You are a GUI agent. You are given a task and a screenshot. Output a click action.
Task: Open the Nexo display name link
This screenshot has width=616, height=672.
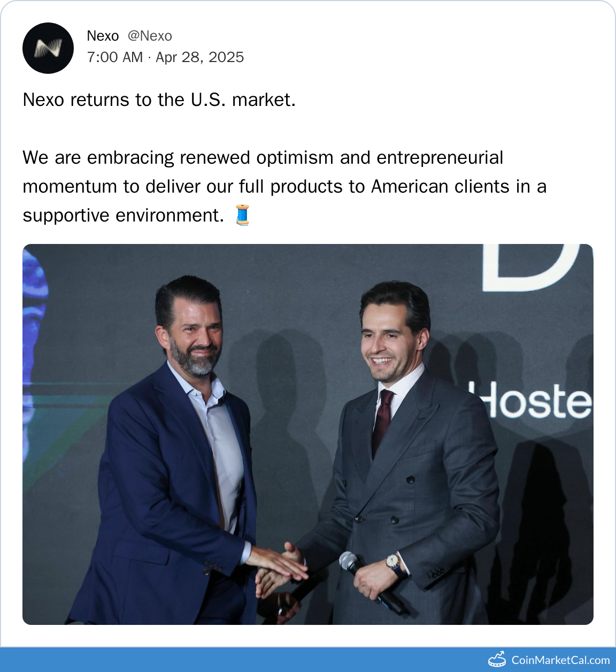click(103, 36)
